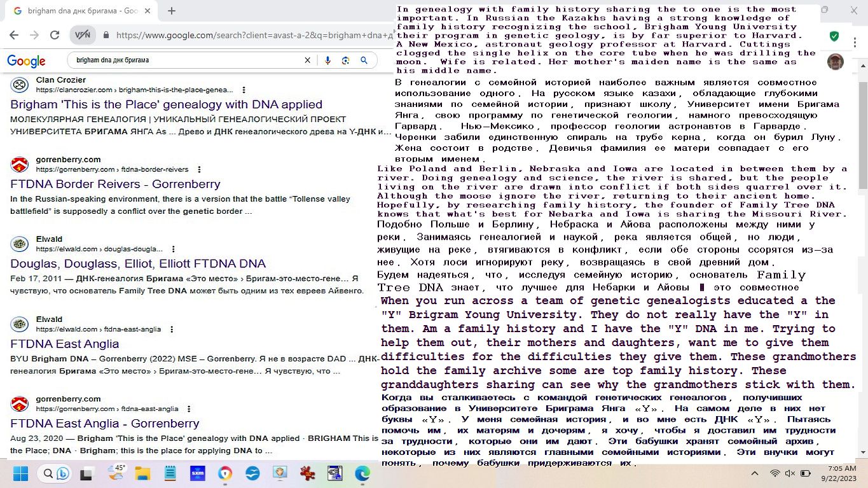Open Wi-Fi network settings in tray
The height and width of the screenshot is (488, 868).
tap(775, 473)
